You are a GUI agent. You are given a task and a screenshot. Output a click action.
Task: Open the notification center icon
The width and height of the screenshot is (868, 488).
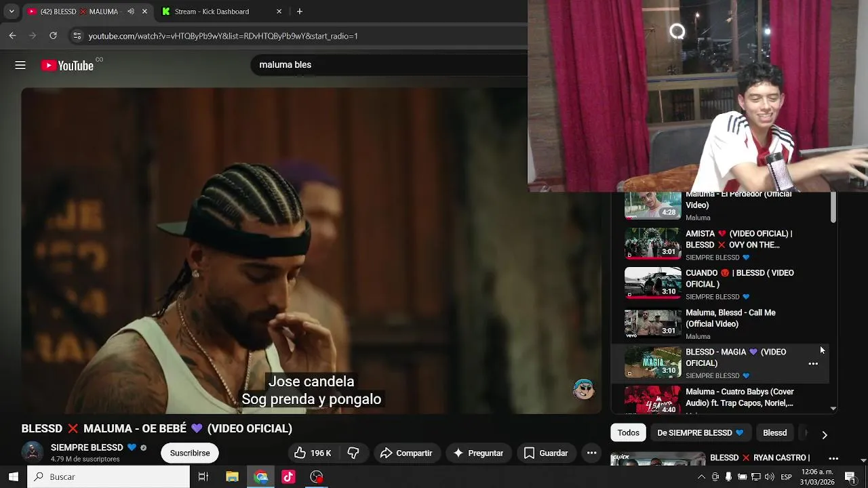850,477
